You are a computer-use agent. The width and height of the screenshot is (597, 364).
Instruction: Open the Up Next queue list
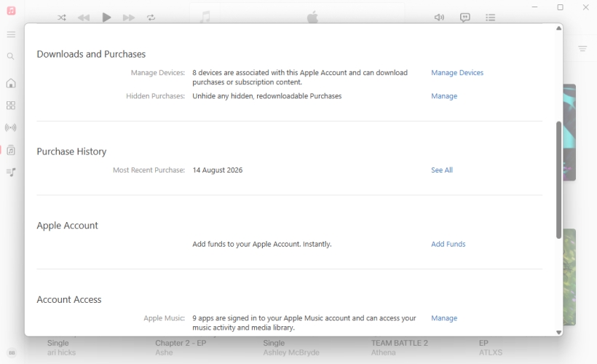(x=491, y=17)
